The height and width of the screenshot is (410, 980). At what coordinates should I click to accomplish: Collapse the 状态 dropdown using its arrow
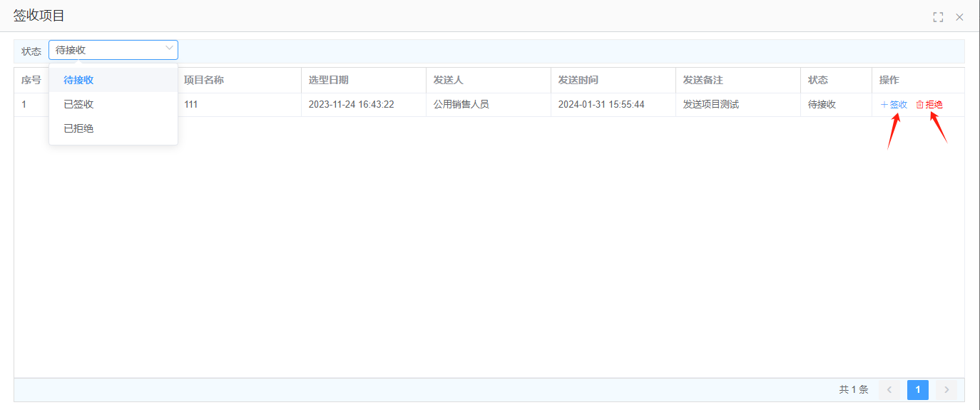[169, 49]
